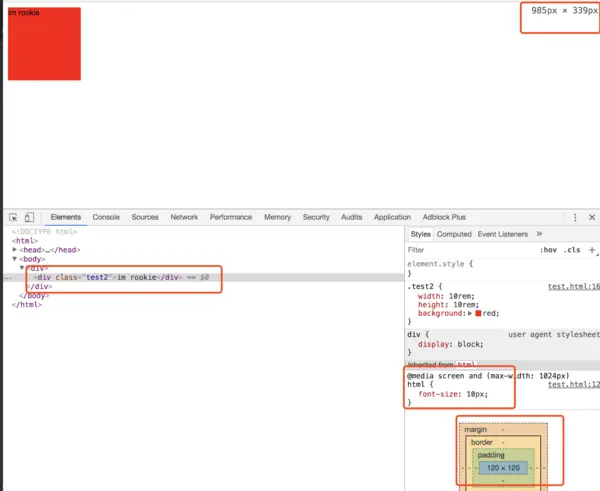Switch to the Elements tab
600x491 pixels.
pyautogui.click(x=65, y=217)
